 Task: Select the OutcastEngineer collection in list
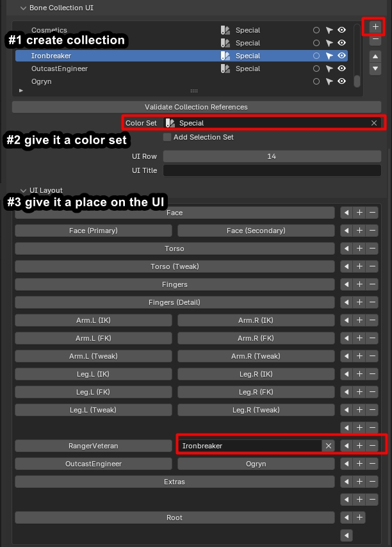(60, 69)
